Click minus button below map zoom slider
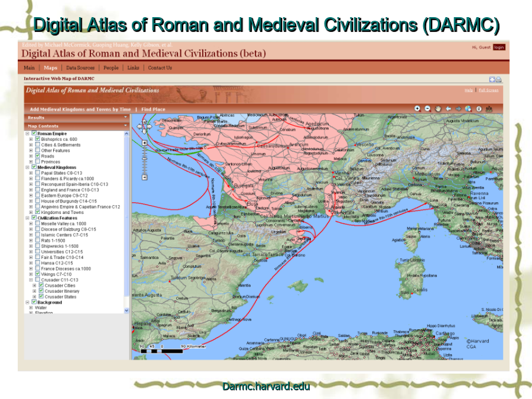532x399 pixels. 145,177
